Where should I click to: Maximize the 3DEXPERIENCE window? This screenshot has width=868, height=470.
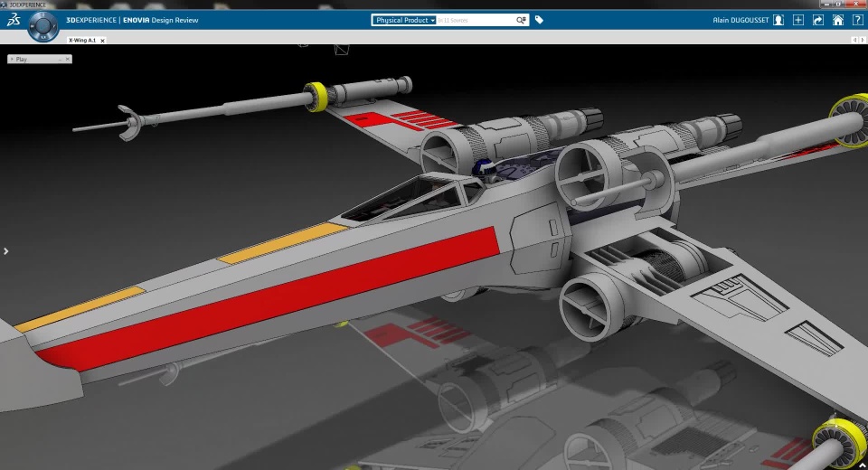coord(839,4)
